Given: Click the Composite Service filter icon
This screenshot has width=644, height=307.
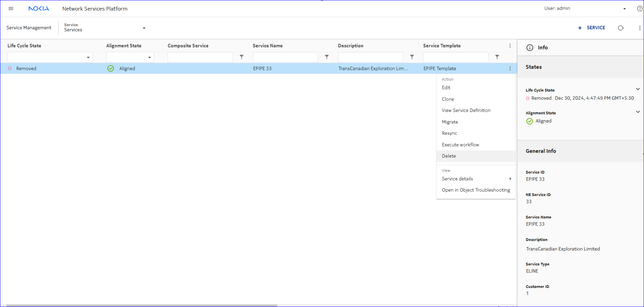Looking at the screenshot, I should (x=242, y=57).
